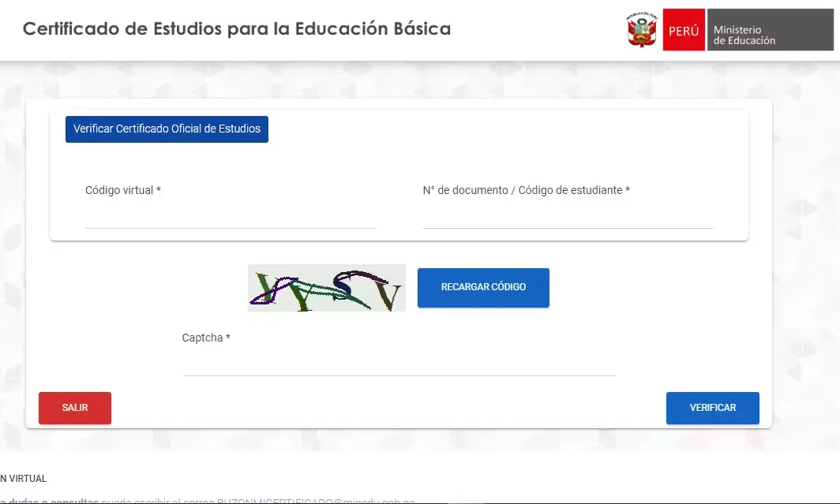Click the Ministerio de Educación logo

tap(770, 29)
